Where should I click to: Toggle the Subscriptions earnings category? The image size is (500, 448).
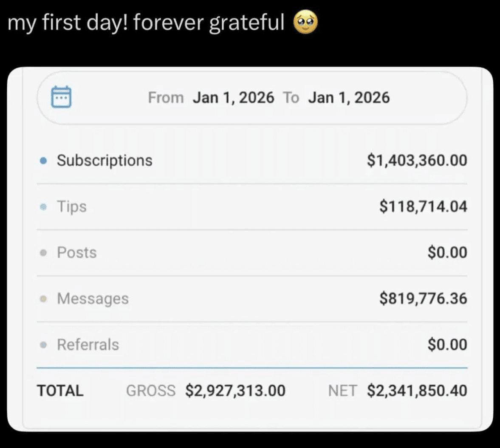pyautogui.click(x=105, y=161)
